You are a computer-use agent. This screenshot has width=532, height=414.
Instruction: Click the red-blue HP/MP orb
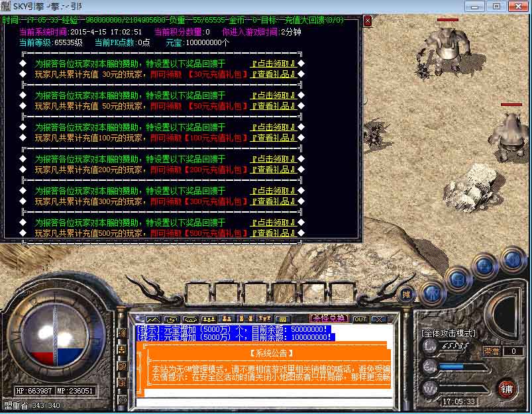click(54, 335)
